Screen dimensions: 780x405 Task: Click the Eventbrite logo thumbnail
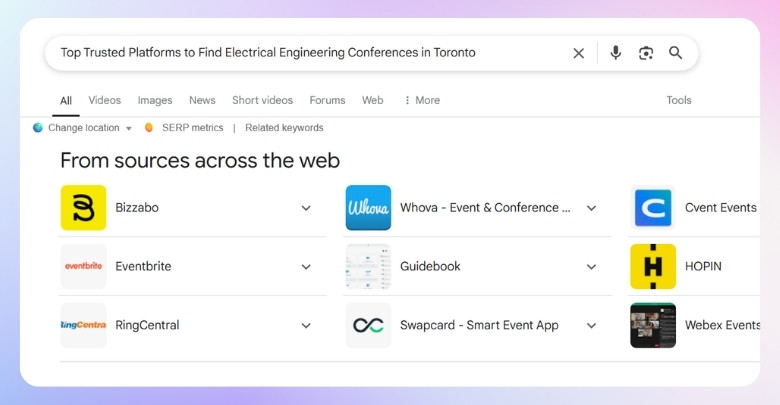(x=84, y=266)
